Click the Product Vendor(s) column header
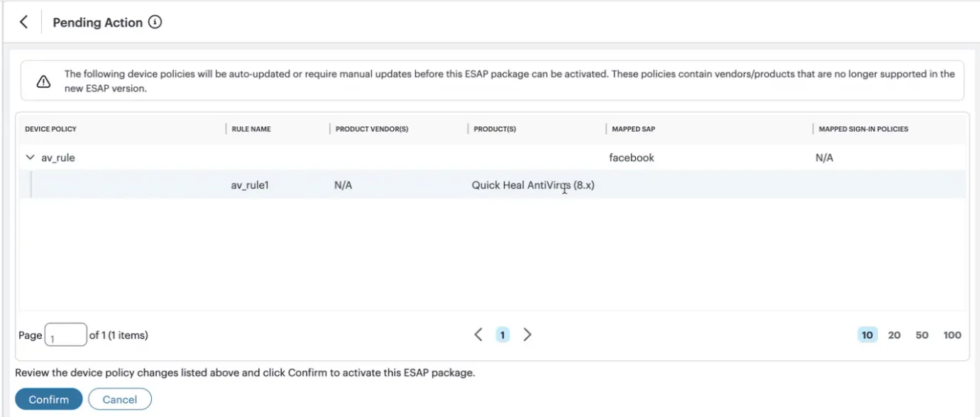Screen dimensions: 980x417 pos(372,129)
